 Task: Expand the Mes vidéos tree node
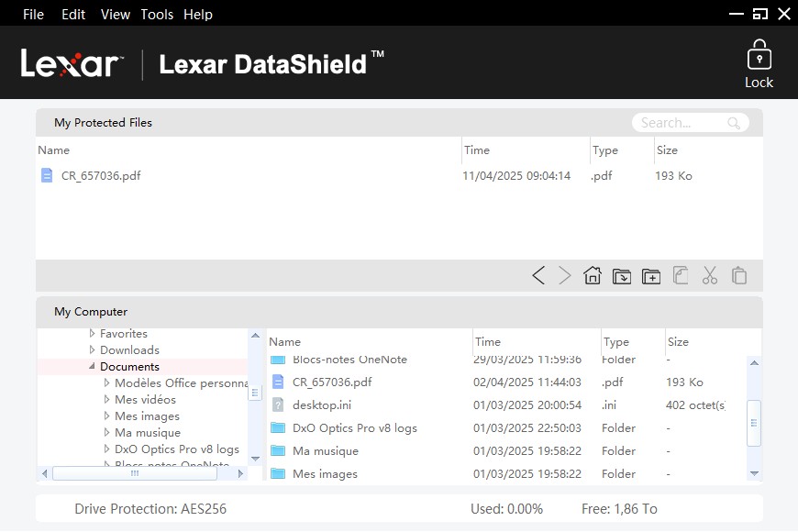pos(107,399)
